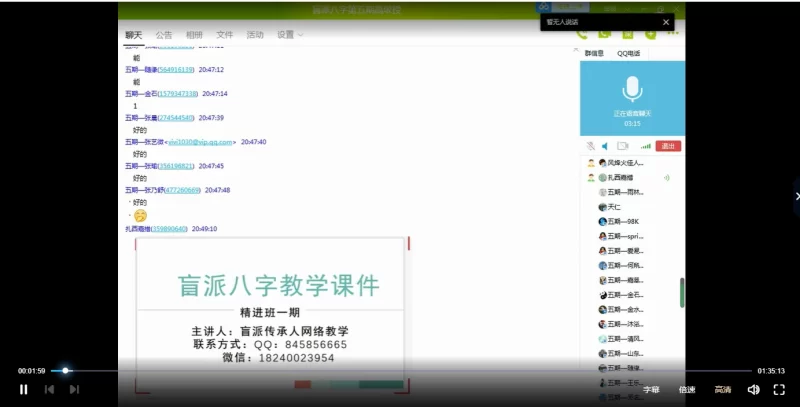
Task: Skip to the next video
Action: [74, 389]
